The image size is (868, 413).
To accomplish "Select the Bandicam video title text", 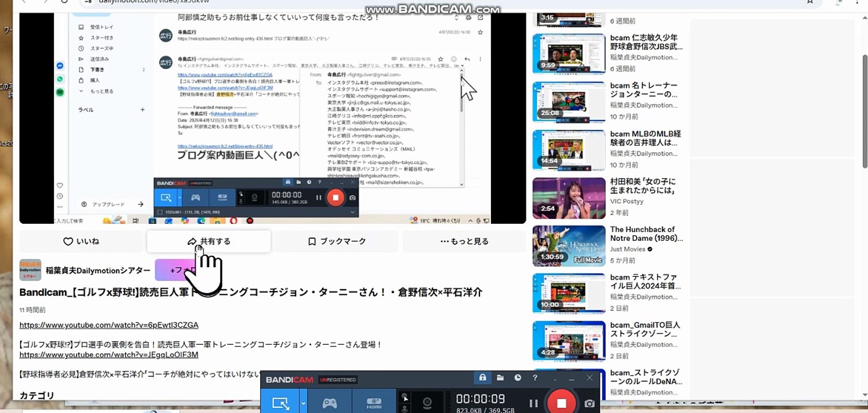I will pos(251,293).
